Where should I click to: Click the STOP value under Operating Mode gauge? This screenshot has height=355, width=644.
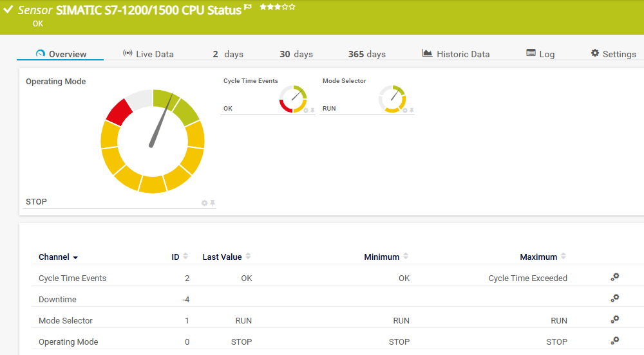36,202
